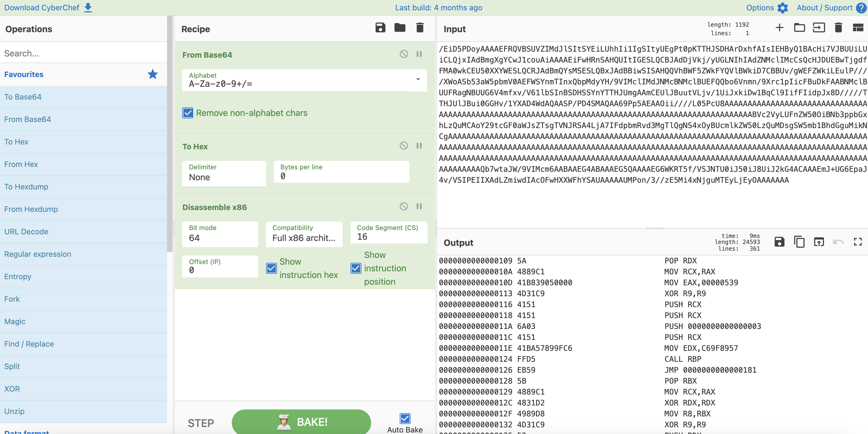Image resolution: width=868 pixels, height=434 pixels.
Task: Select the From Base64 operation in list
Action: pos(84,120)
